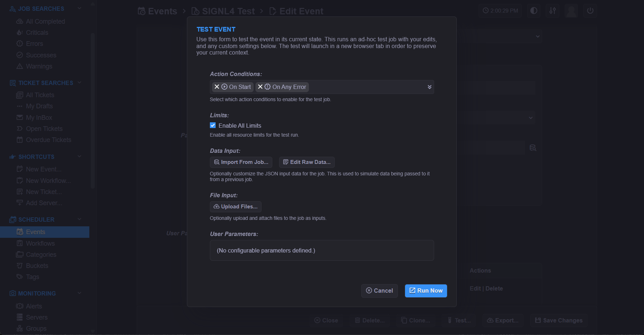This screenshot has height=335, width=644.
Task: Open the settings sliders icon in header
Action: (553, 11)
